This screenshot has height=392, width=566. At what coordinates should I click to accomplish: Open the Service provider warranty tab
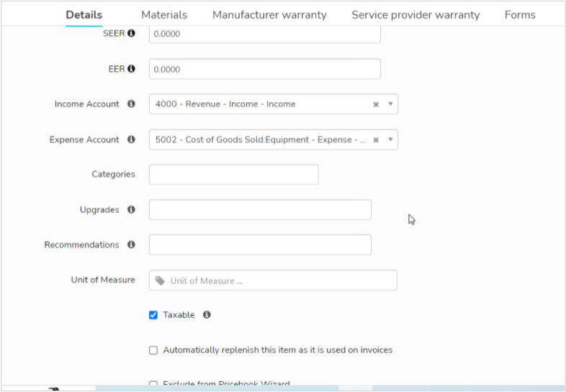415,15
